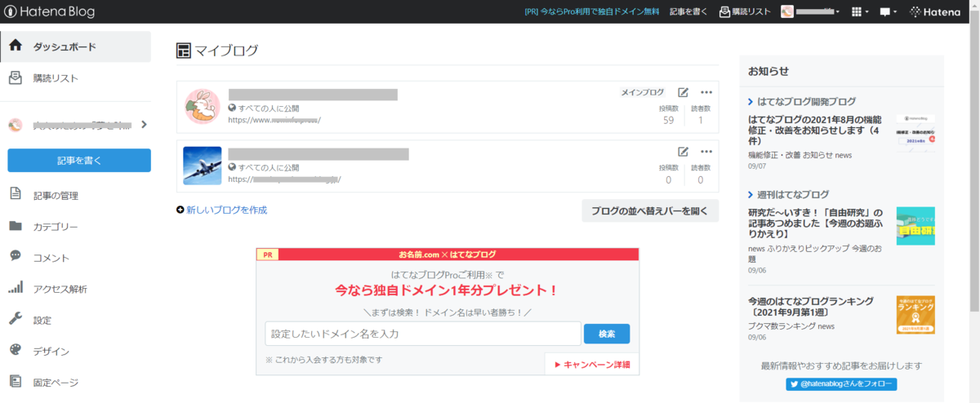Click the edit pencil icon for airplane blog

[x=683, y=152]
